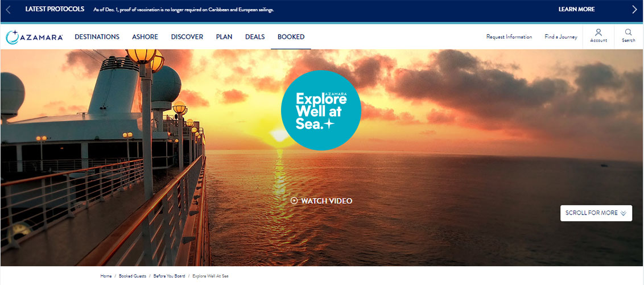Viewport: 644px width, 285px height.
Task: Go to previous protocol banner arrow
Action: click(8, 10)
